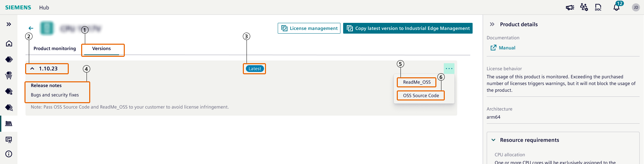Click the announcements megaphone icon
The width and height of the screenshot is (644, 164).
[x=570, y=7]
